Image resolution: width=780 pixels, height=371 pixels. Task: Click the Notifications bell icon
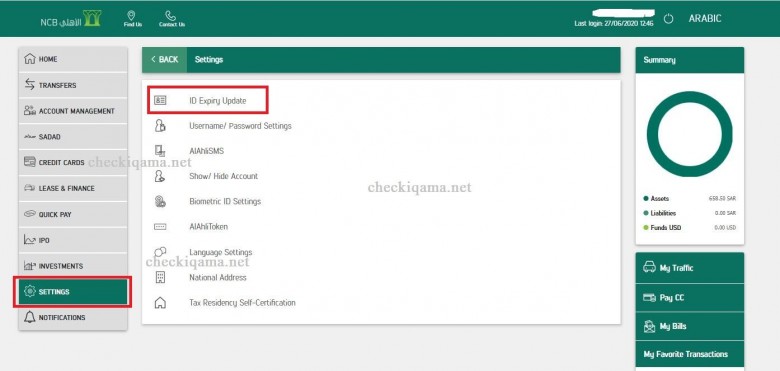click(30, 317)
